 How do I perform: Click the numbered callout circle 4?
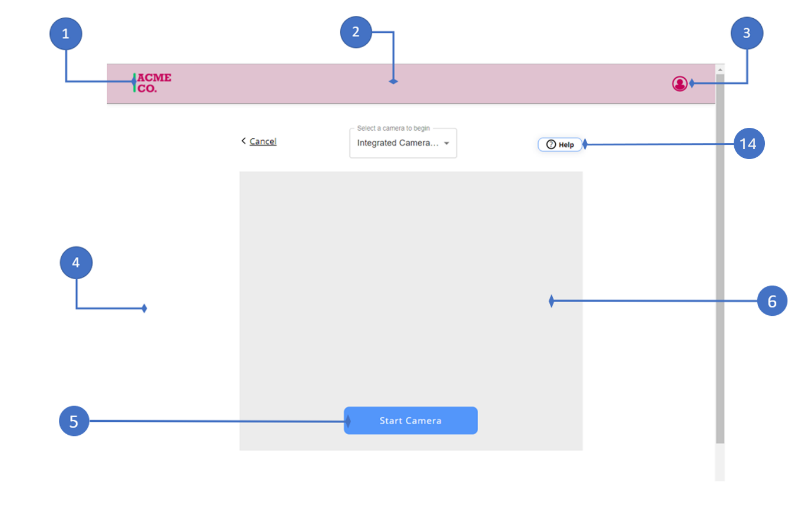click(x=76, y=263)
